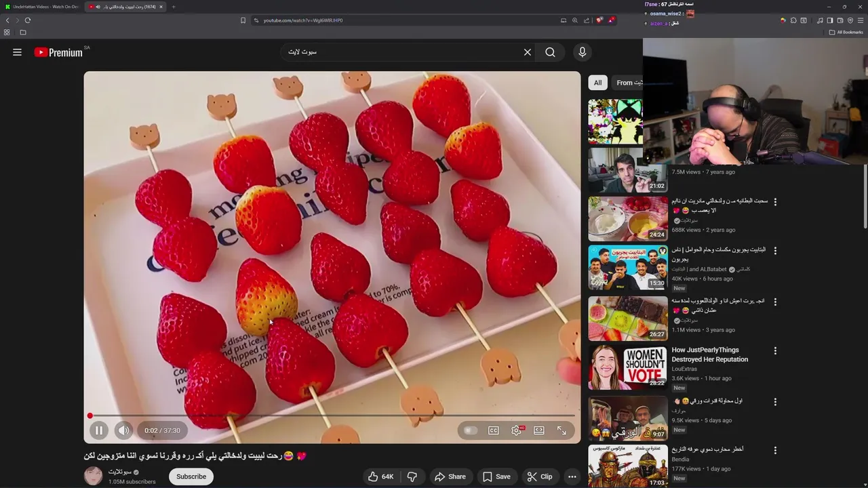The image size is (868, 488).
Task: Open options for the Bendia video
Action: pos(775,450)
